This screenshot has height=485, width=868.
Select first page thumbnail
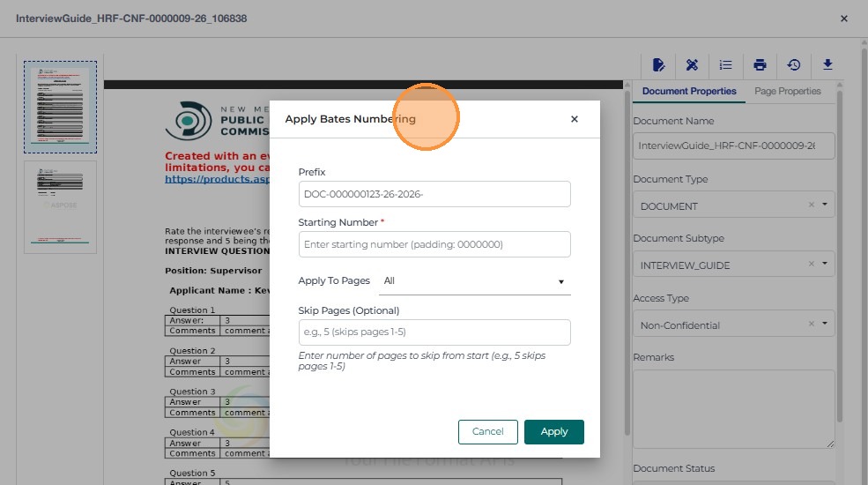60,107
